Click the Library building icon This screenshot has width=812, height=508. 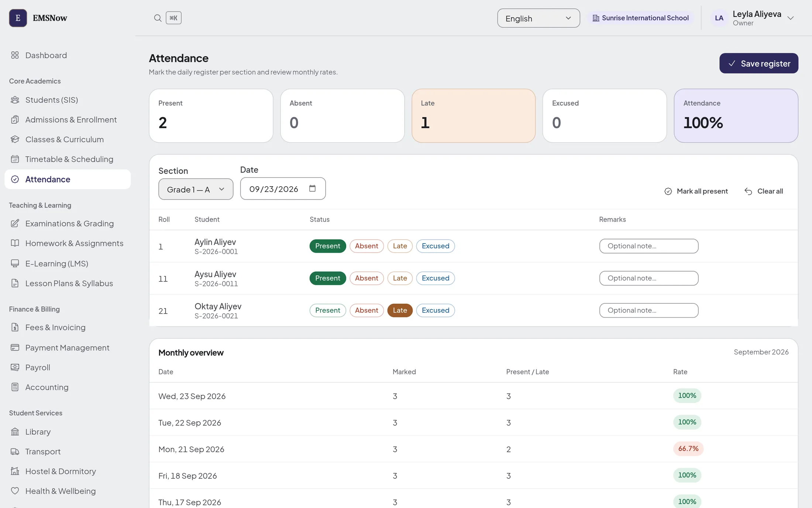[x=15, y=432]
